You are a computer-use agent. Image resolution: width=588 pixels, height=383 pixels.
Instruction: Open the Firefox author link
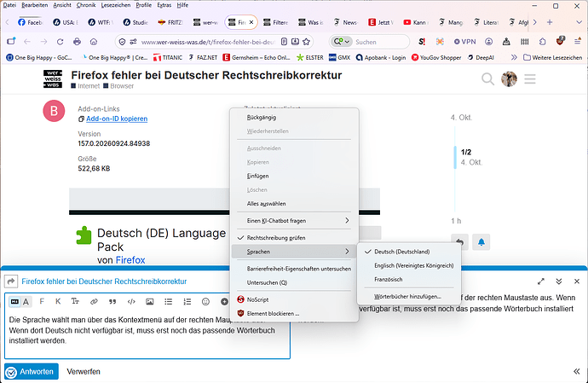(130, 260)
